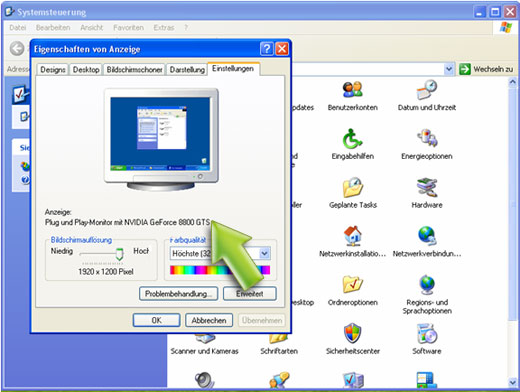This screenshot has height=392, width=520.
Task: Switch to the Desktop tab
Action: 86,70
